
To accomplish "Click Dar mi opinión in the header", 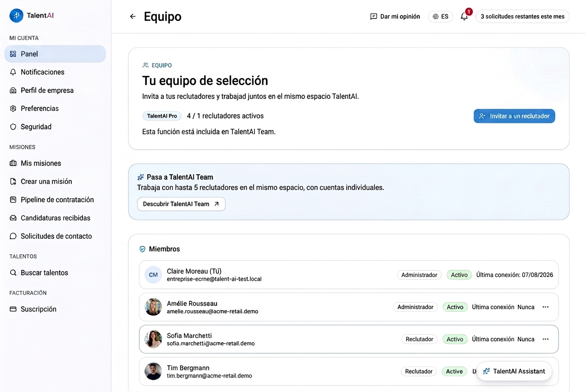I will pyautogui.click(x=395, y=17).
